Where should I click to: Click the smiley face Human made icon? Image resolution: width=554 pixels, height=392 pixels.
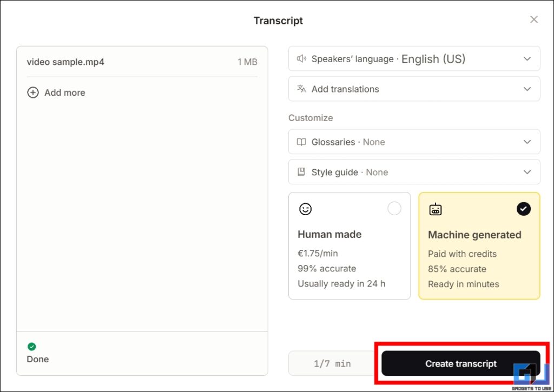[x=305, y=209]
